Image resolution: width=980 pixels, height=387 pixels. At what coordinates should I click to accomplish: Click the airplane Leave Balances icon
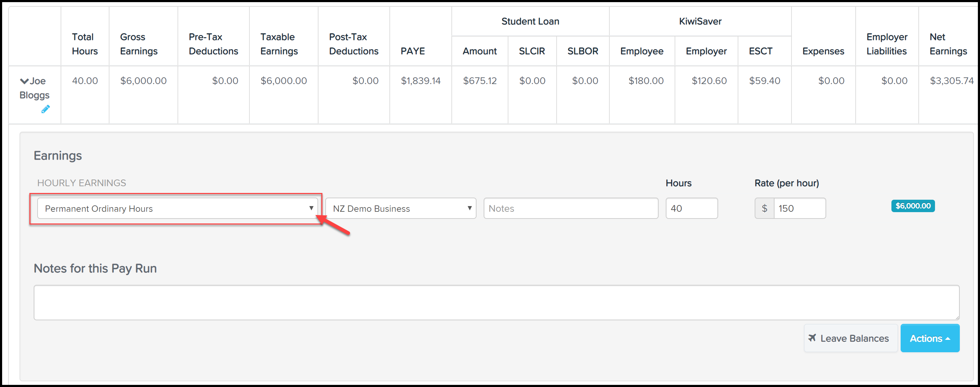[x=812, y=338]
